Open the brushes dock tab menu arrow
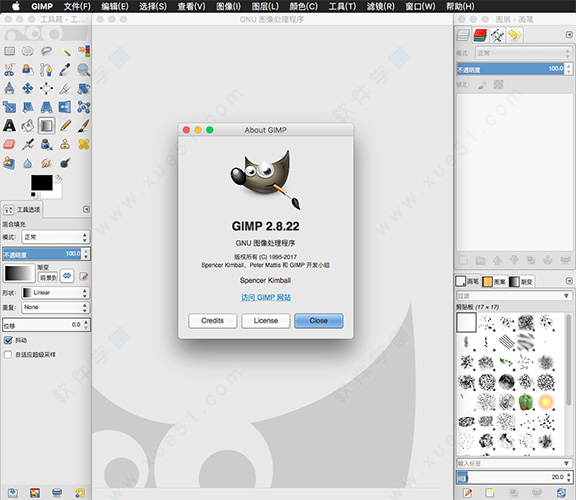 pos(569,281)
